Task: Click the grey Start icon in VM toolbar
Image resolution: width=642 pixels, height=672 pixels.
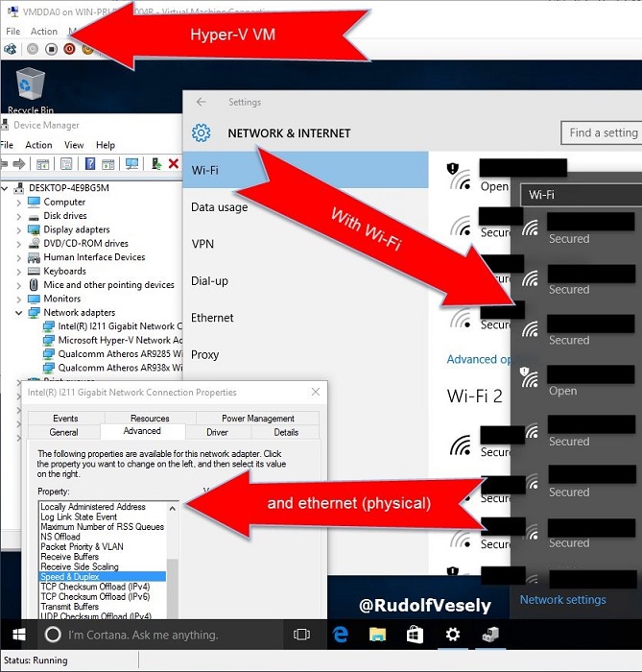Action: click(33, 49)
